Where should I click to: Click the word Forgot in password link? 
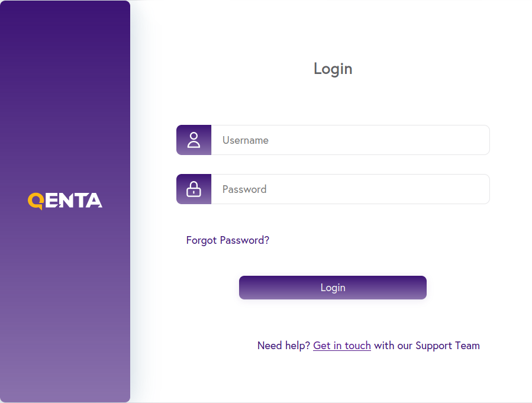coord(202,240)
